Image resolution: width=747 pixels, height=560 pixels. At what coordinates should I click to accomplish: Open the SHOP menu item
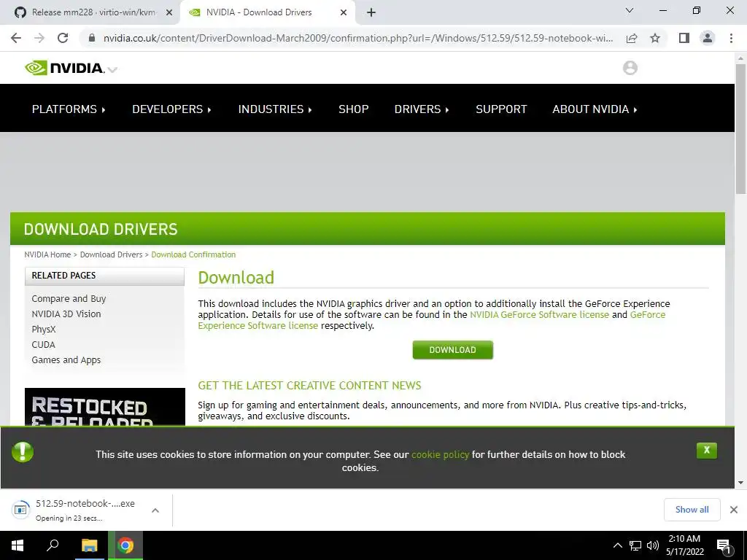coord(354,109)
